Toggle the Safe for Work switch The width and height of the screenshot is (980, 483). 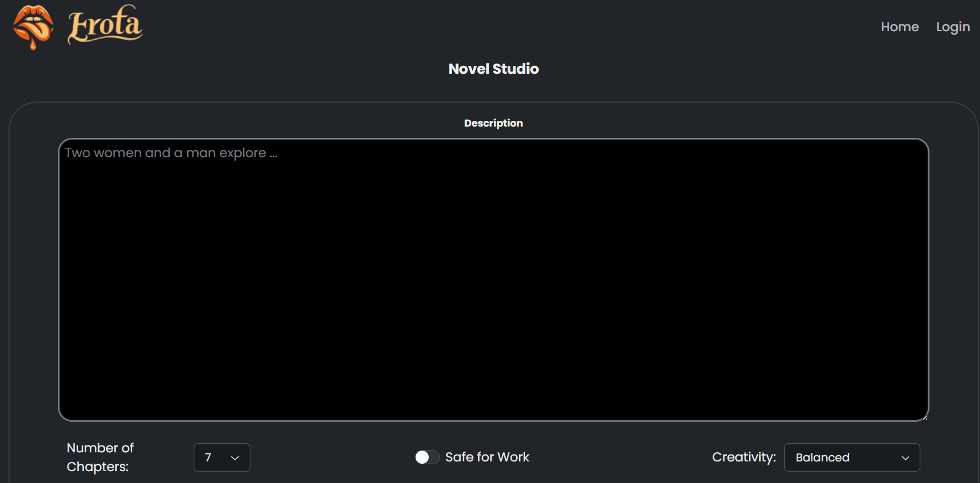tap(427, 457)
